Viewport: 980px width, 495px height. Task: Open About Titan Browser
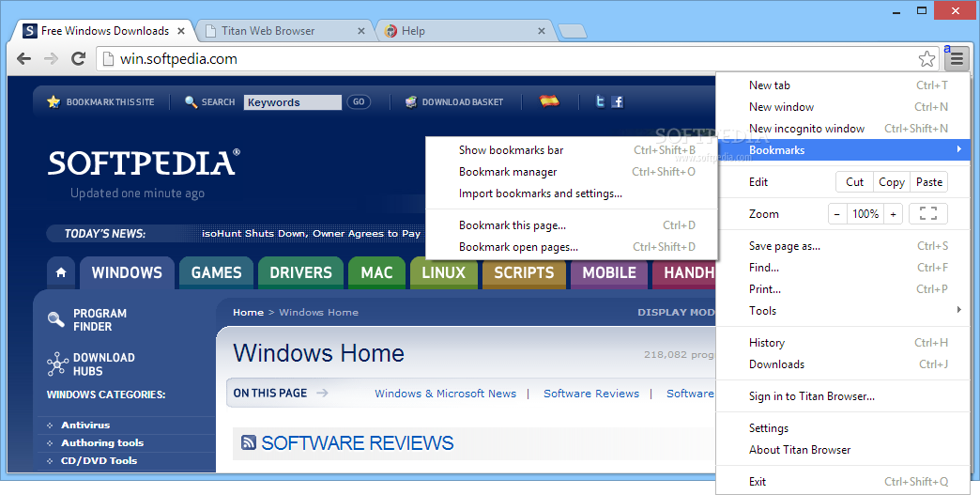(843, 450)
